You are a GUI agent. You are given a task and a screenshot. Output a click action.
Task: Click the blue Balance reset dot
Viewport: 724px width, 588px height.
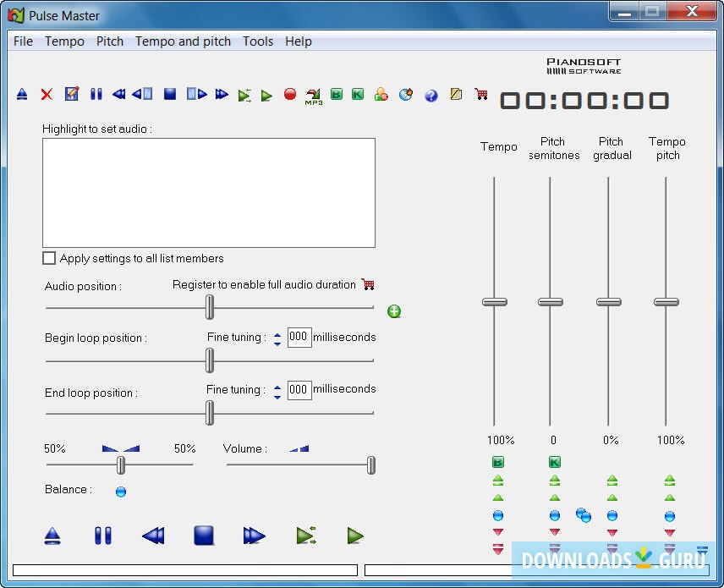[x=120, y=492]
